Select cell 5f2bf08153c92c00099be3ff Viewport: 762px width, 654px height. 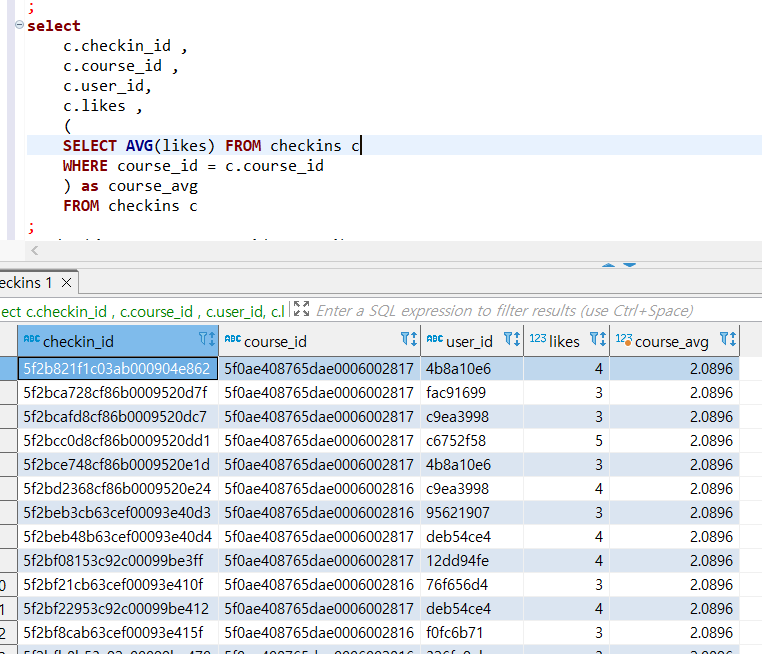(x=118, y=561)
